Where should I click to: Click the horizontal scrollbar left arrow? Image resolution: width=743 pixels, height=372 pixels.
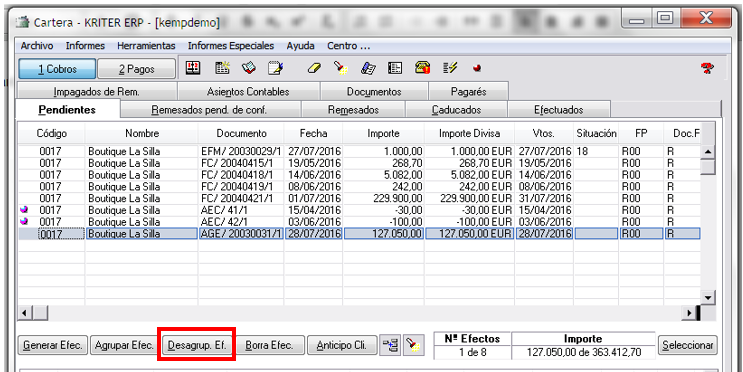coord(25,313)
